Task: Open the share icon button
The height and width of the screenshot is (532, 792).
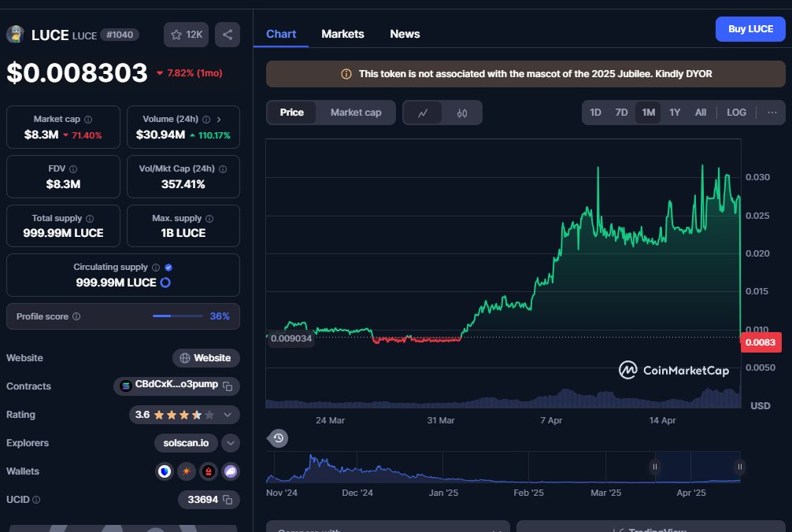Action: click(228, 35)
